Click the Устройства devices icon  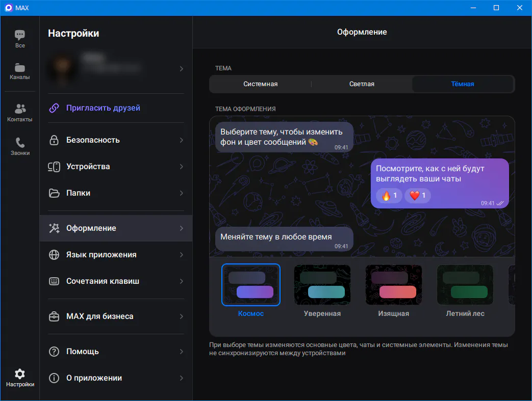[x=54, y=167]
